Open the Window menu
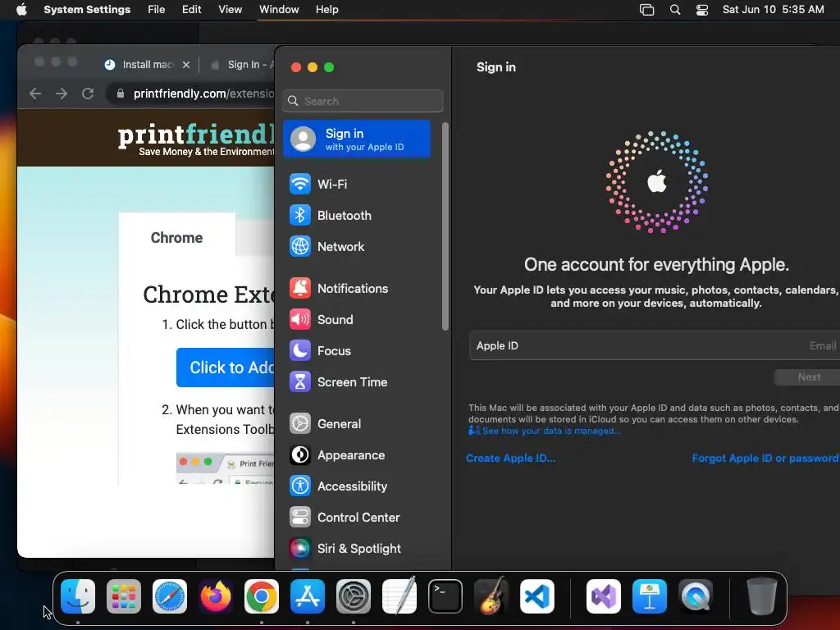Viewport: 840px width, 630px height. 279,10
